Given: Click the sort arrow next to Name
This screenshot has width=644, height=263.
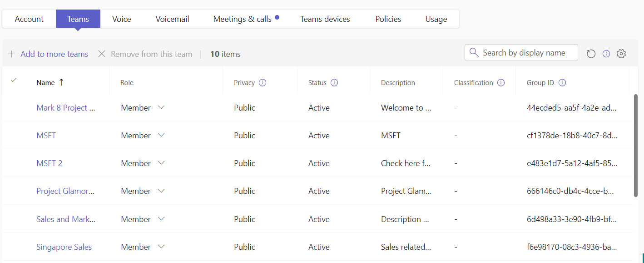Looking at the screenshot, I should tap(60, 82).
